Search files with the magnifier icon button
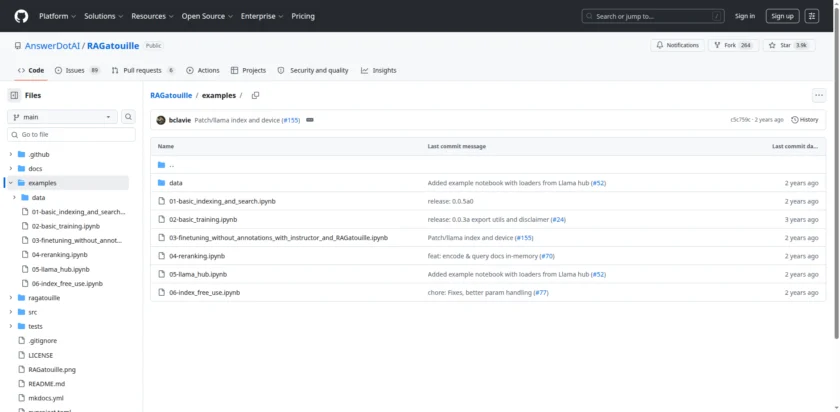Image resolution: width=840 pixels, height=412 pixels. point(129,117)
